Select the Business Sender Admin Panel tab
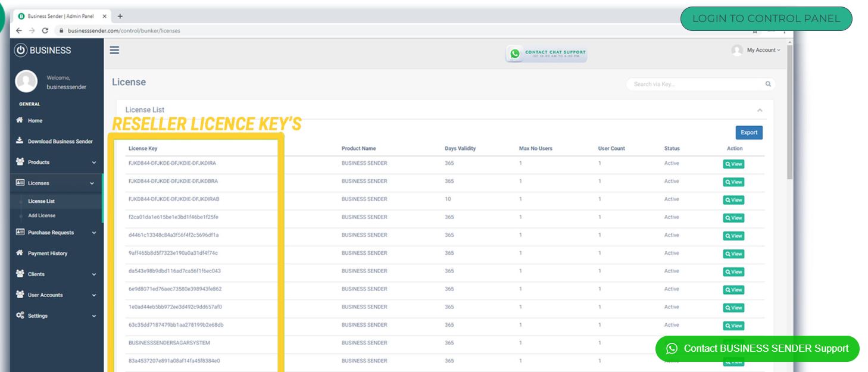The image size is (868, 372). [x=62, y=16]
